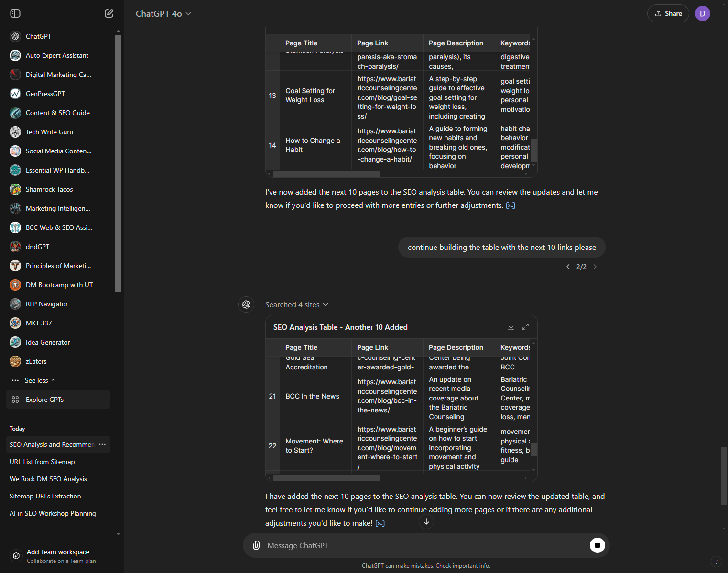Image resolution: width=728 pixels, height=573 pixels.
Task: Open the help question mark button
Action: [x=716, y=562]
